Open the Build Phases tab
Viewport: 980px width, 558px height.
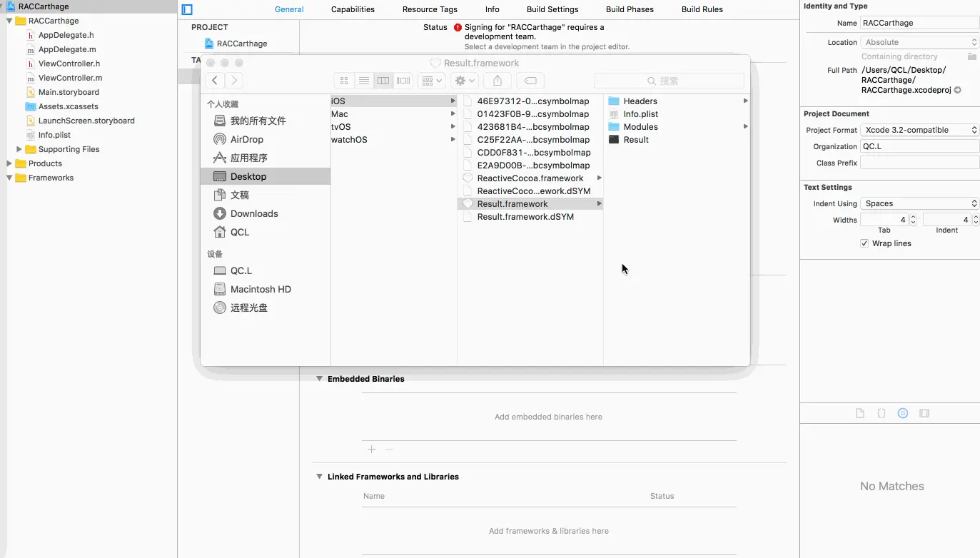point(630,9)
